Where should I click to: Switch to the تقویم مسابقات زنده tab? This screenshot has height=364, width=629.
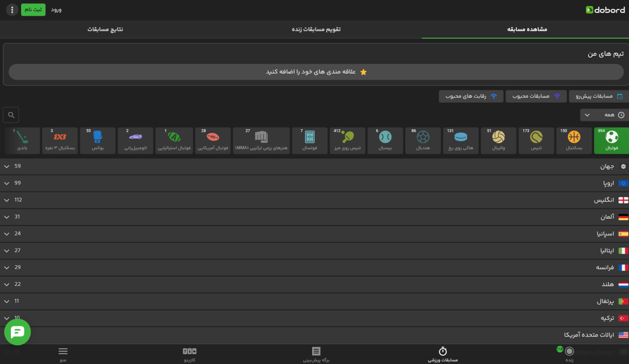tap(316, 29)
